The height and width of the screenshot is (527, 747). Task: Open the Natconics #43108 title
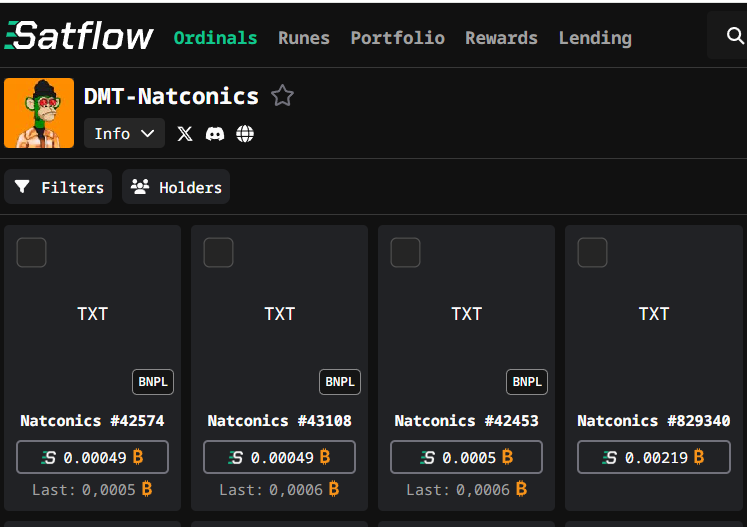click(x=280, y=421)
